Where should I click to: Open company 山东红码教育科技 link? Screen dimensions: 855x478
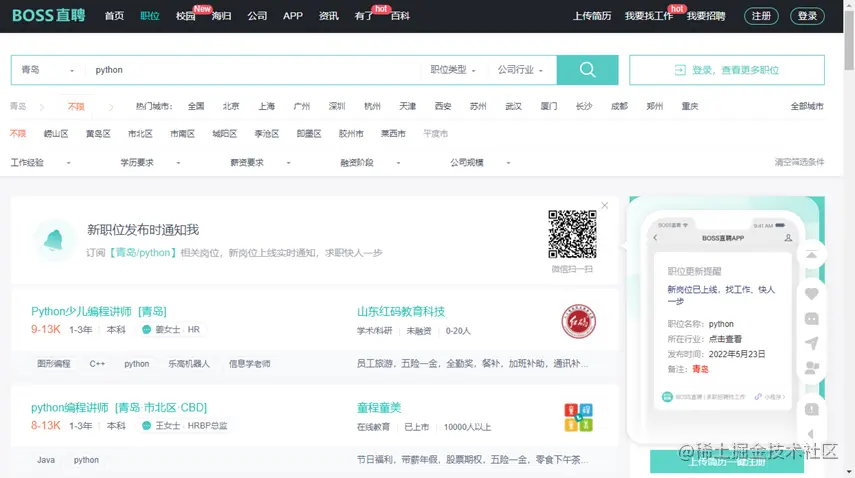[401, 311]
